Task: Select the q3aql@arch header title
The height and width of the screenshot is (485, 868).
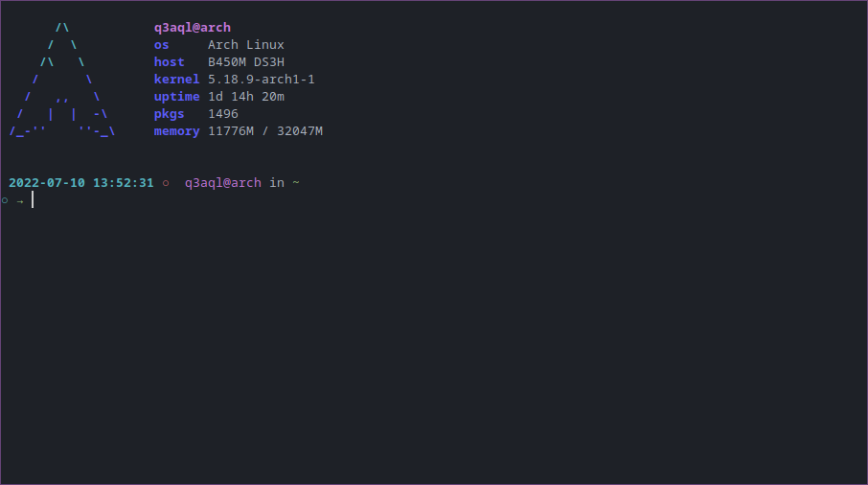Action: pyautogui.click(x=192, y=28)
